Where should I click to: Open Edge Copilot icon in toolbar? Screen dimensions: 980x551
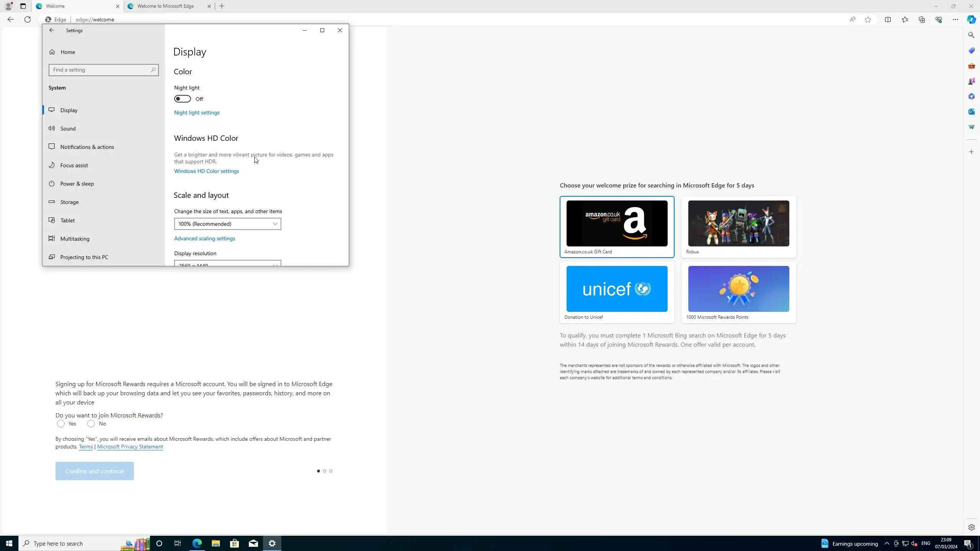click(971, 19)
